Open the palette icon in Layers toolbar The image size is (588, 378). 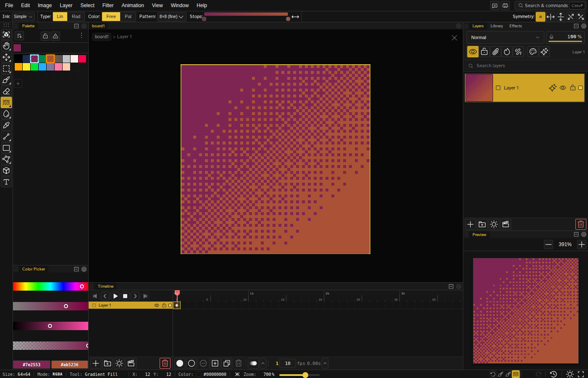[533, 52]
